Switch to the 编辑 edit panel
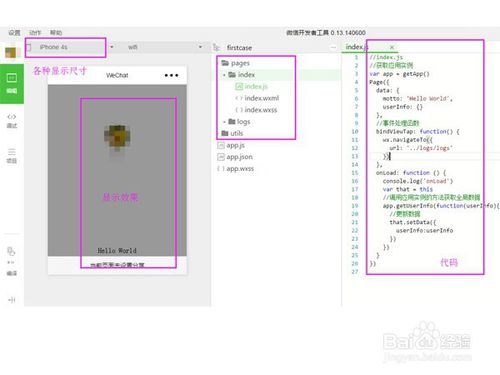500x375 pixels. (12, 84)
